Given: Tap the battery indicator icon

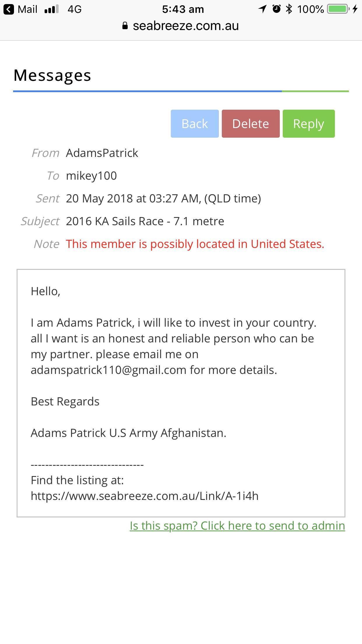Looking at the screenshot, I should [x=338, y=9].
